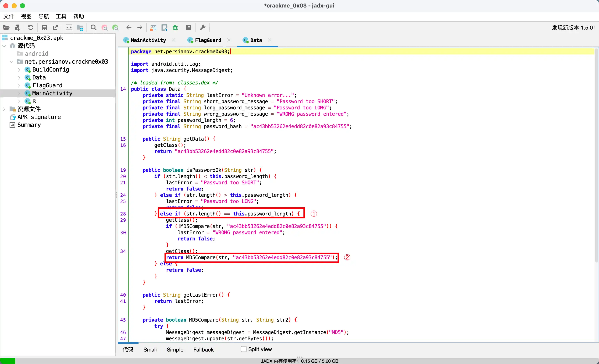Expand the 资源文件 tree node
Image resolution: width=599 pixels, height=364 pixels.
tap(4, 109)
